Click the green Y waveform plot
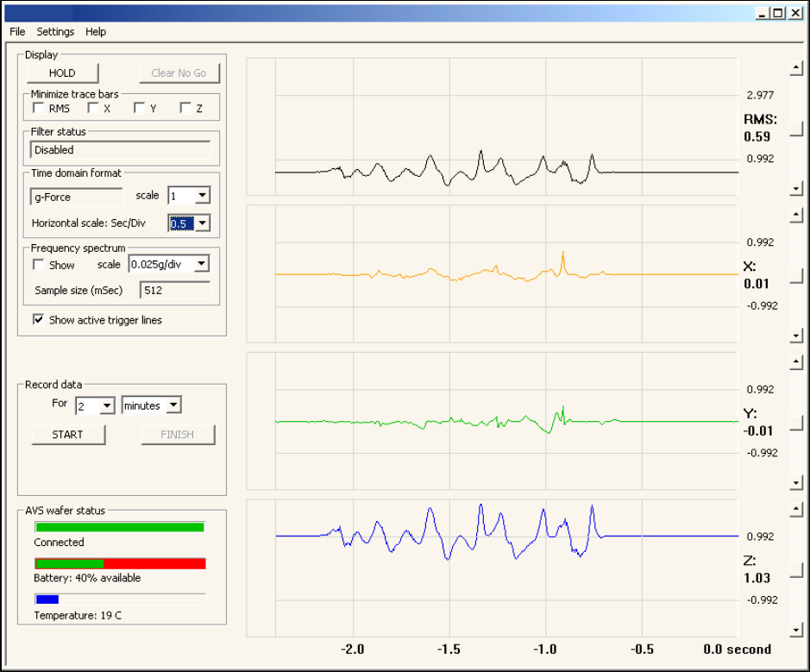This screenshot has width=810, height=672. point(492,422)
